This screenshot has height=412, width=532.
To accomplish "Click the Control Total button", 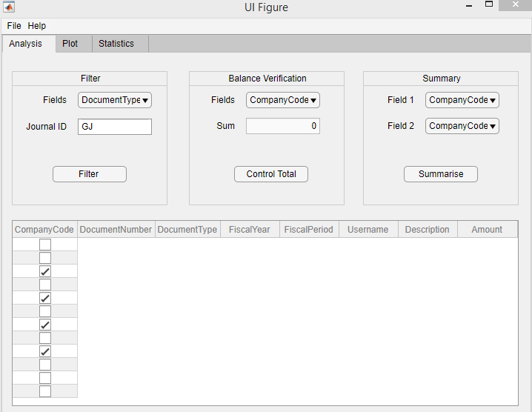I will tap(271, 174).
